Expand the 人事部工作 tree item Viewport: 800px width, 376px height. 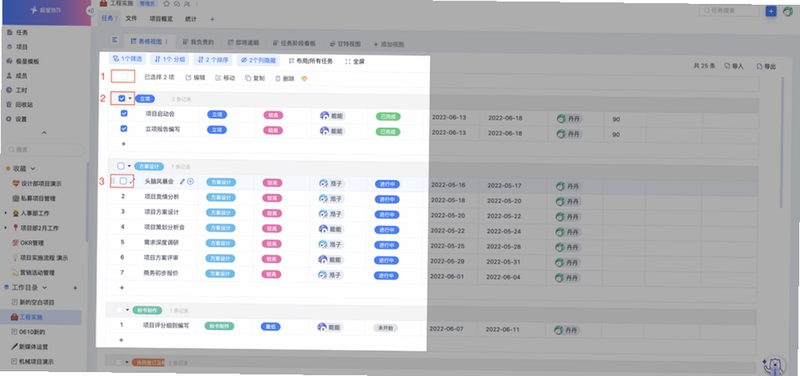point(6,213)
